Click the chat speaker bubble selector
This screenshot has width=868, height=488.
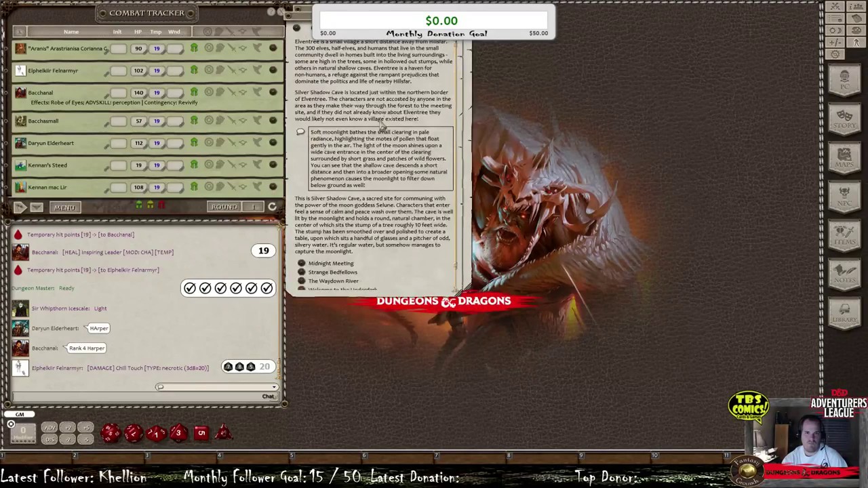click(160, 387)
